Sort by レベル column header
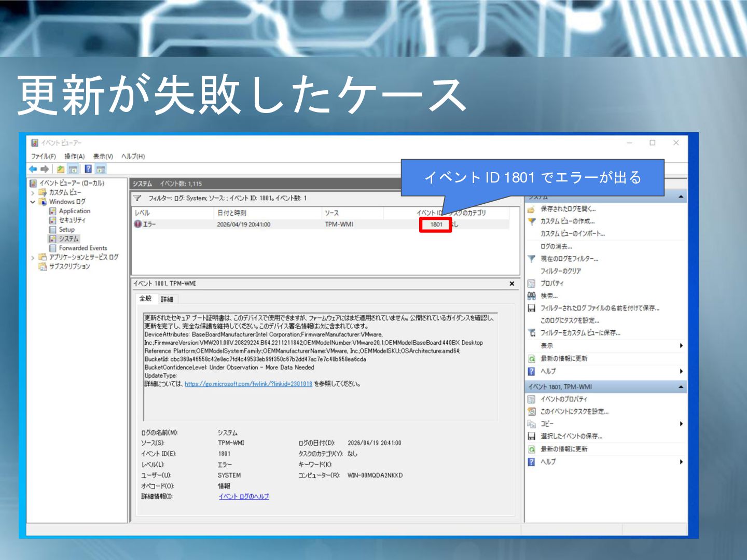The image size is (747, 560). (172, 213)
